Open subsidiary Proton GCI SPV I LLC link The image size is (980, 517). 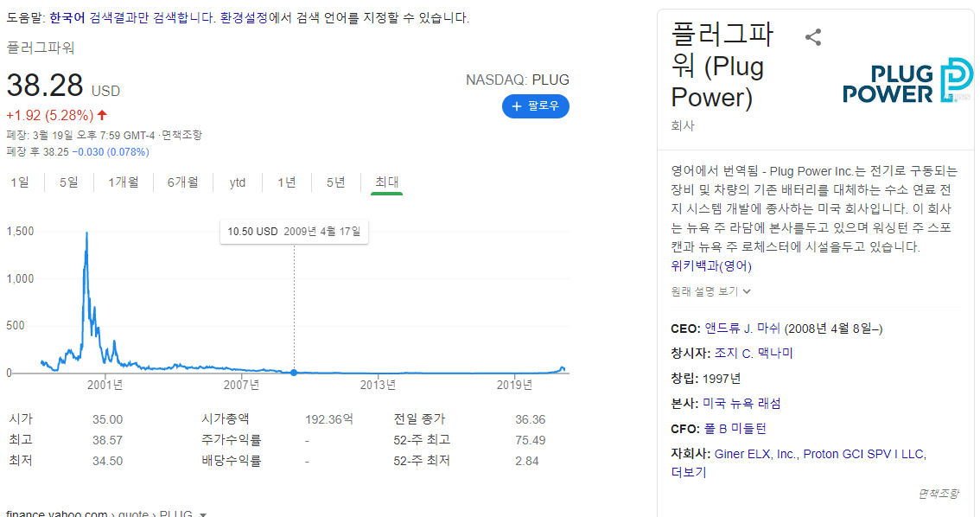click(863, 454)
